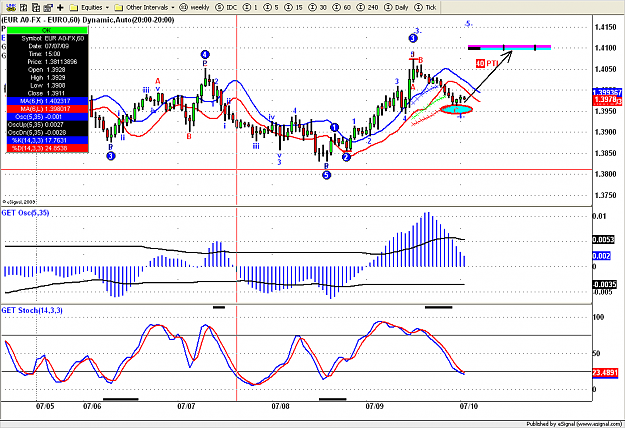The image size is (625, 428).
Task: Click the circled 3 marker beside the .3. label
Action: coord(413,38)
